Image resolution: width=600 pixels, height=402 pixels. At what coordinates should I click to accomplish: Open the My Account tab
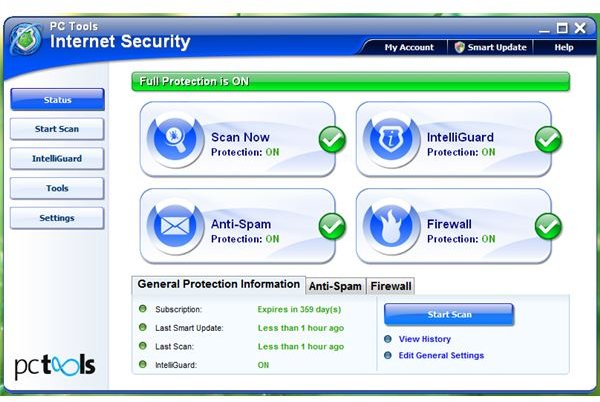click(409, 47)
